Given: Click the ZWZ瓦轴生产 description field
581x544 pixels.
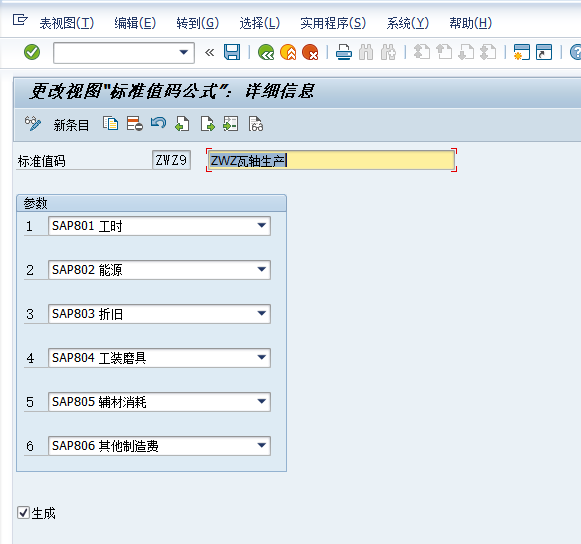Looking at the screenshot, I should point(331,160).
